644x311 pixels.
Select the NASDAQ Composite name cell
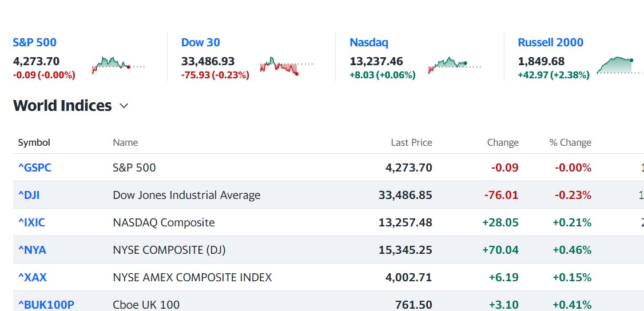click(164, 222)
